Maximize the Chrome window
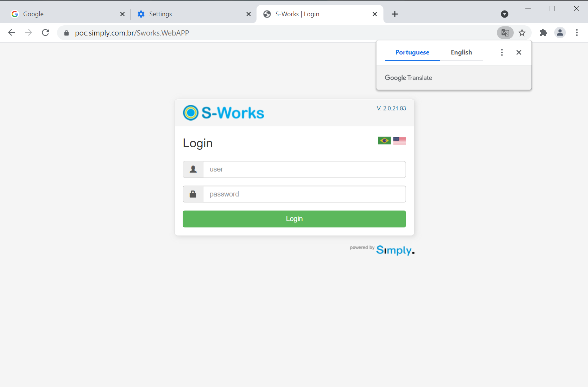This screenshot has height=387, width=588. [552, 8]
